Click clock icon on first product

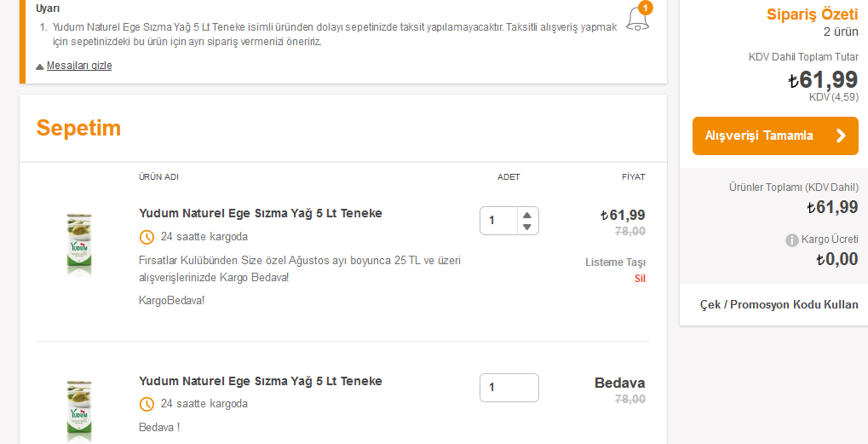tap(147, 238)
